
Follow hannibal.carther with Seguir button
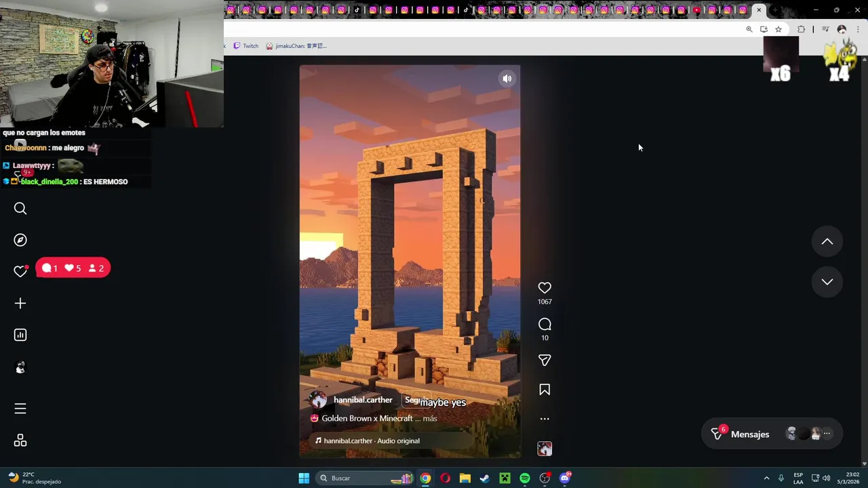tap(415, 401)
